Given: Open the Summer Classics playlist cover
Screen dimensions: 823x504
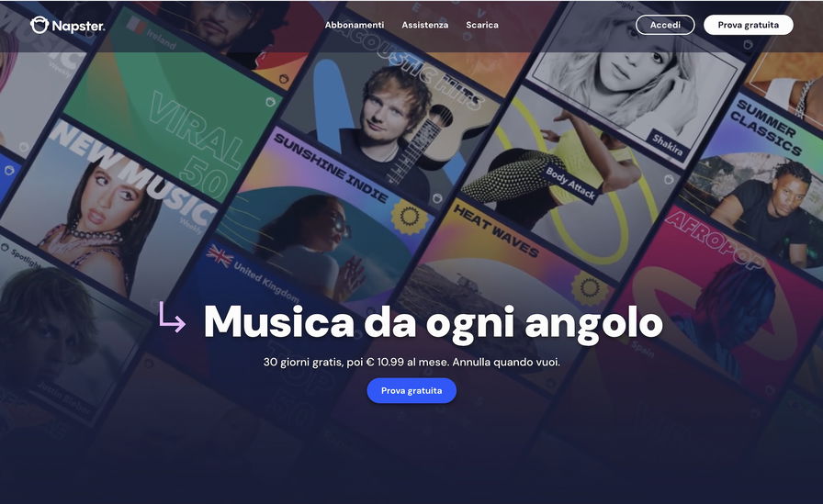Looking at the screenshot, I should click(x=761, y=178).
